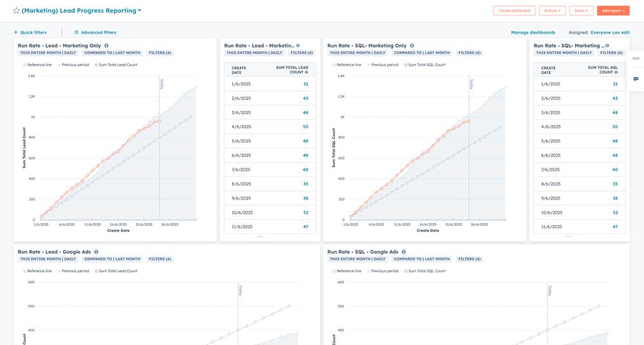
Task: Click value 35 for 8/6/2025 in lead table
Action: [x=305, y=184]
